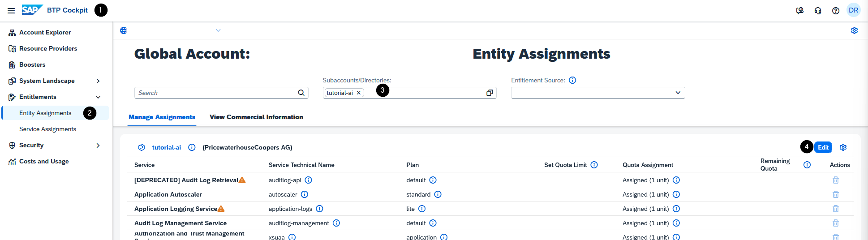Open the tutorial-ai subaccount link

click(x=167, y=147)
